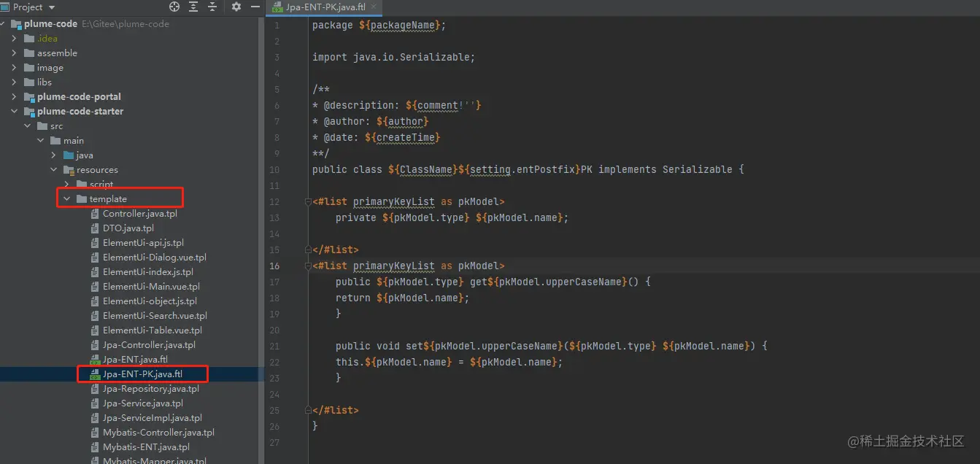Click the fold end marker at line 15
The height and width of the screenshot is (464, 980).
pyautogui.click(x=307, y=250)
